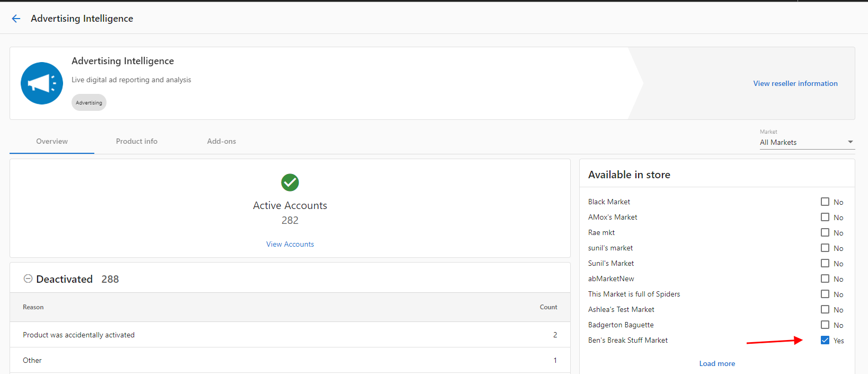Toggle Black Market store availability checkbox
Screen dimensions: 868x374
pos(825,202)
